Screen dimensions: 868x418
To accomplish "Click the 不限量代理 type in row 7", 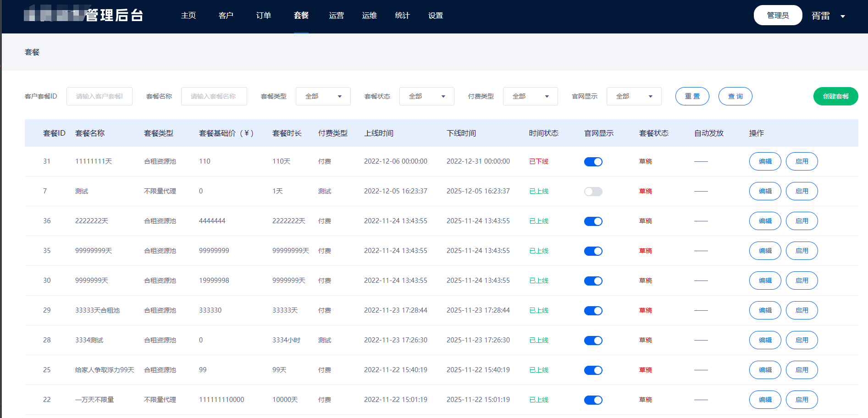I will (160, 191).
